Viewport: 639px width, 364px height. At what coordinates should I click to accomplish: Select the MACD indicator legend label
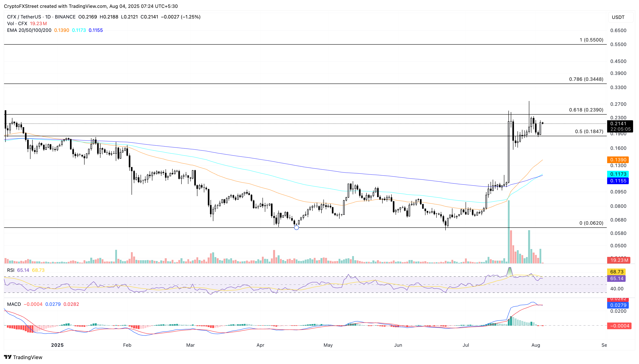[x=14, y=304]
